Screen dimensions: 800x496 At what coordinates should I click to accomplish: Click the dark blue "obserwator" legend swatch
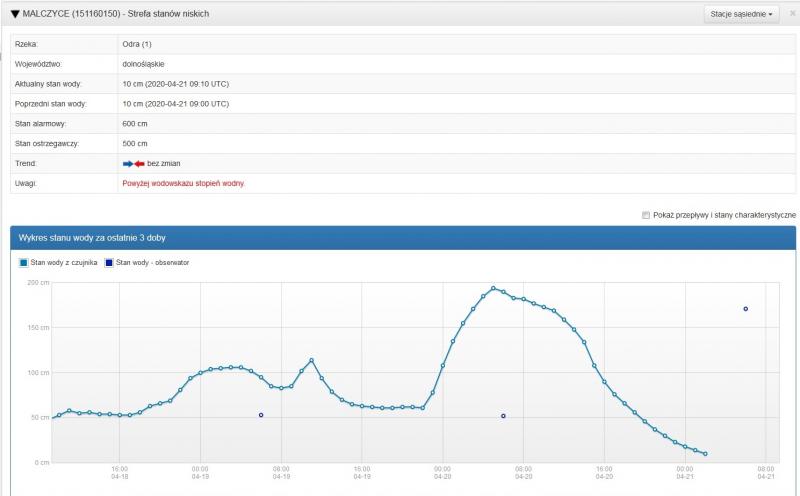tap(109, 262)
